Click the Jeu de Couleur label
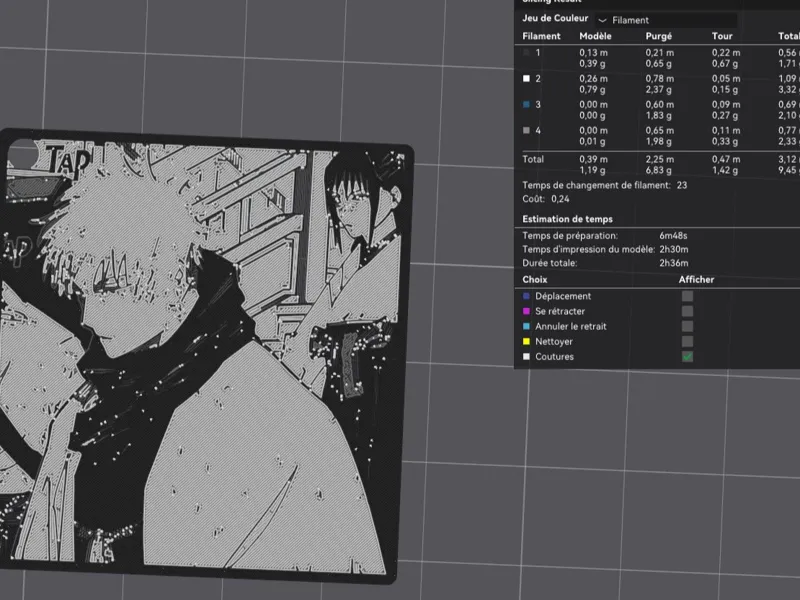 pyautogui.click(x=555, y=18)
